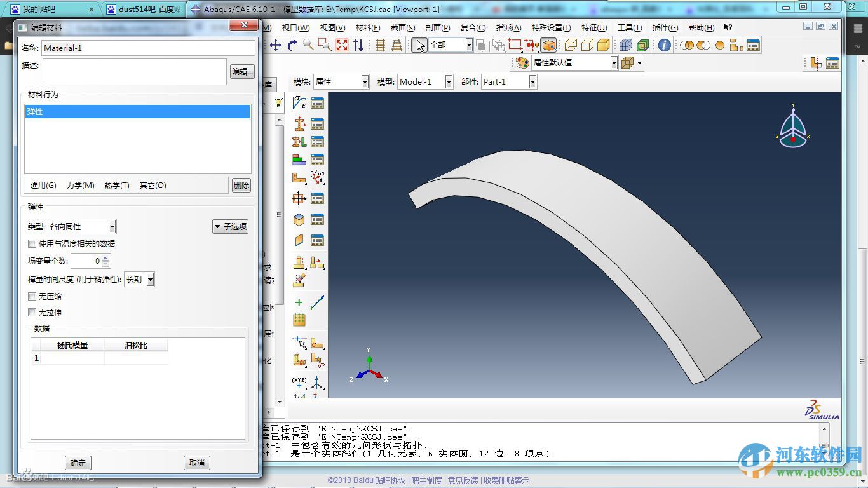Image resolution: width=868 pixels, height=488 pixels.
Task: Click the Create Datum Axis icon
Action: click(317, 302)
